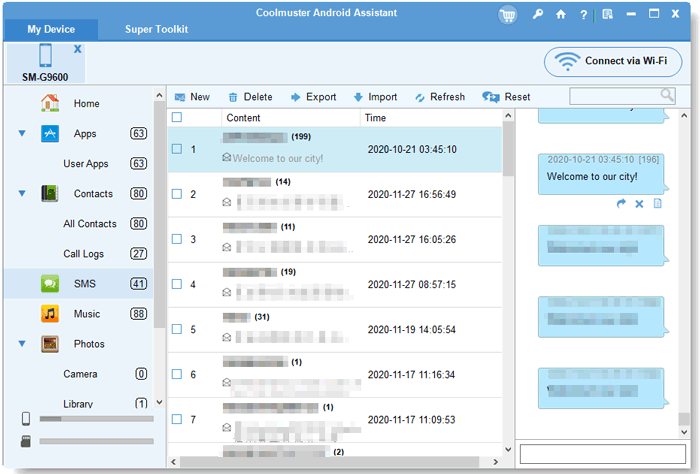Click message list scroll down arrow
700x474 pixels.
point(508,449)
